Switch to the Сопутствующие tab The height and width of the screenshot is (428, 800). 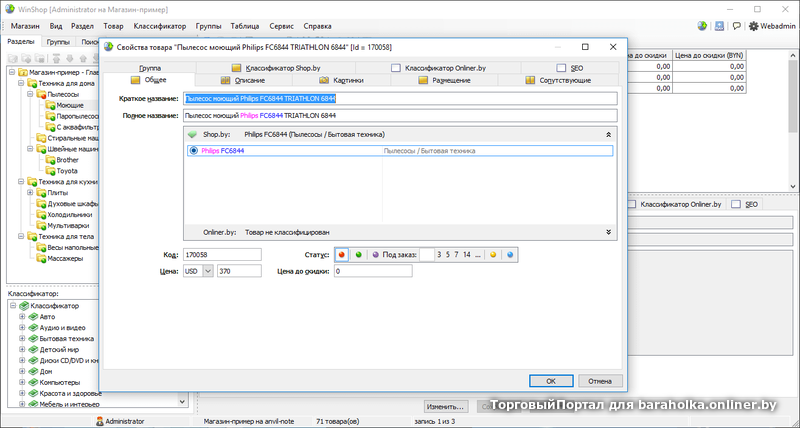tap(558, 80)
